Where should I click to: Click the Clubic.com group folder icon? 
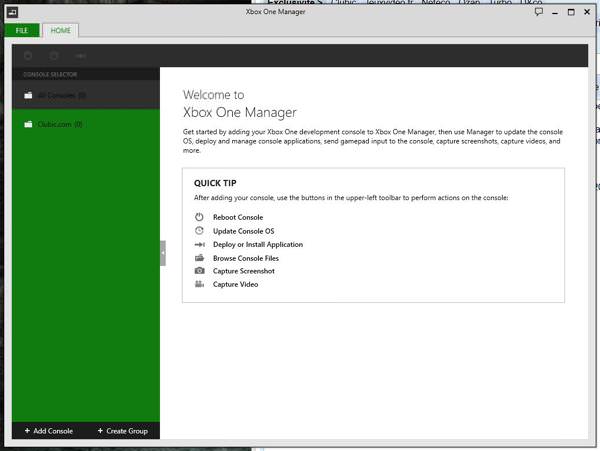pos(28,124)
